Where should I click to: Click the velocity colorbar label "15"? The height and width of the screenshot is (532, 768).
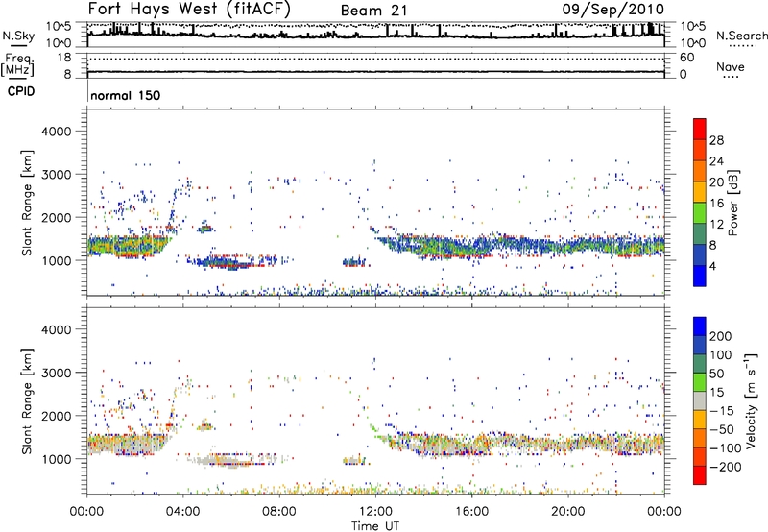point(717,393)
